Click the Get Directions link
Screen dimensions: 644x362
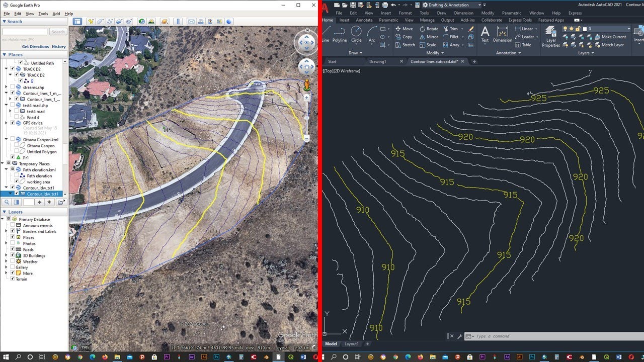36,46
